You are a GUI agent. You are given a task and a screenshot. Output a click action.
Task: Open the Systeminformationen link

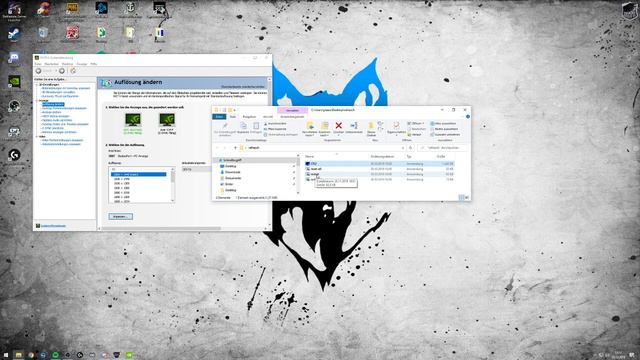coord(53,226)
